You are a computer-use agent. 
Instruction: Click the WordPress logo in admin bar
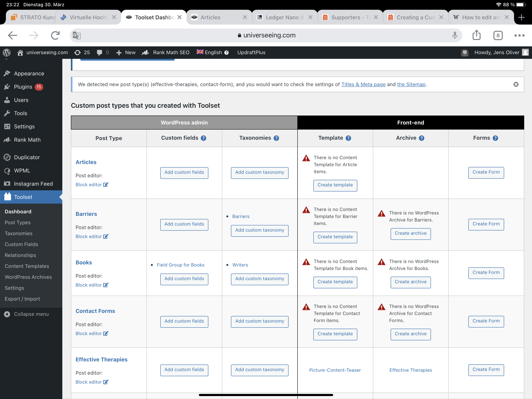pyautogui.click(x=6, y=52)
